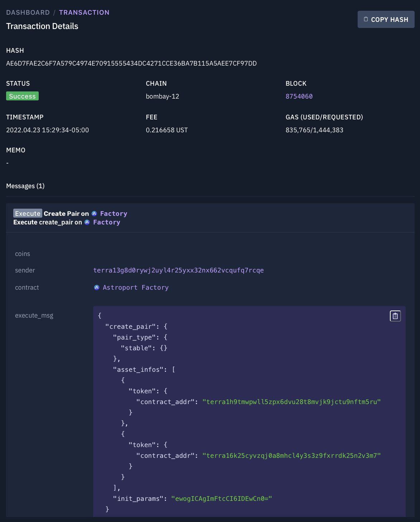Image resolution: width=420 pixels, height=522 pixels.
Task: Click the "asset_infos" key in JSON
Action: tap(138, 370)
